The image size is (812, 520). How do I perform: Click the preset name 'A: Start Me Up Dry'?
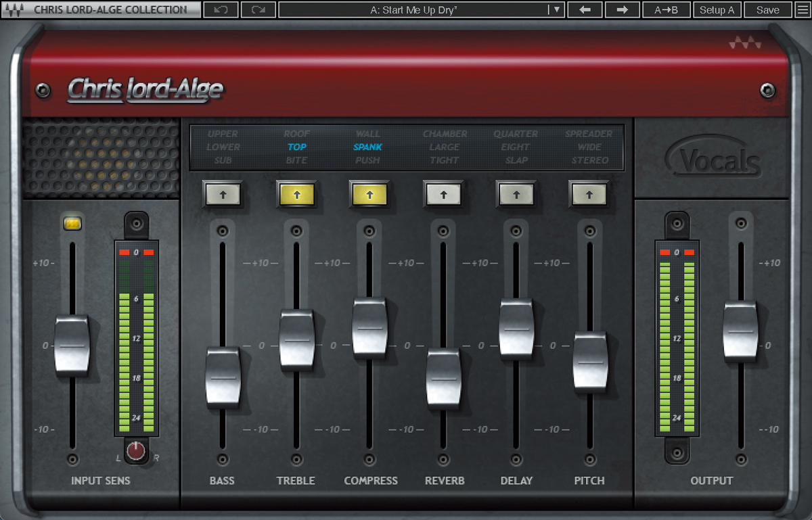[x=412, y=10]
